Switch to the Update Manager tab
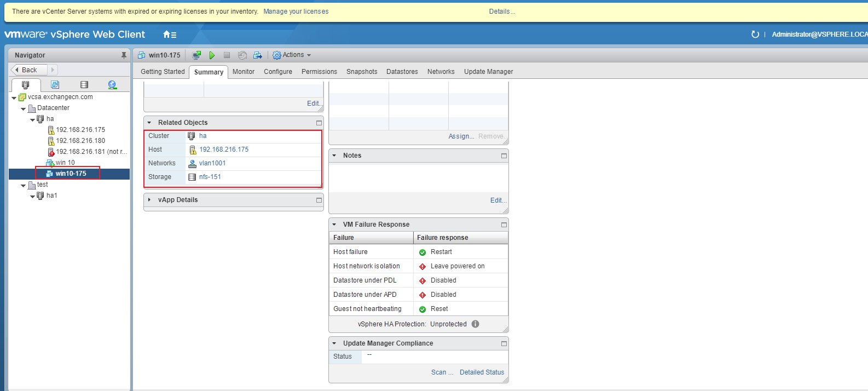Screen dimensions: 868x391 click(489, 72)
